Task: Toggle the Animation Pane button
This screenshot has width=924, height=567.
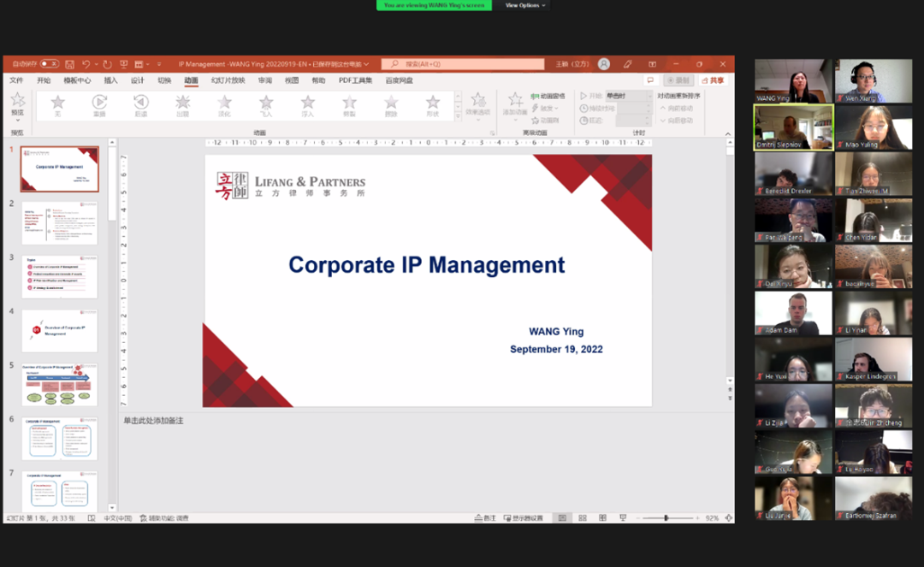Action: tap(547, 97)
